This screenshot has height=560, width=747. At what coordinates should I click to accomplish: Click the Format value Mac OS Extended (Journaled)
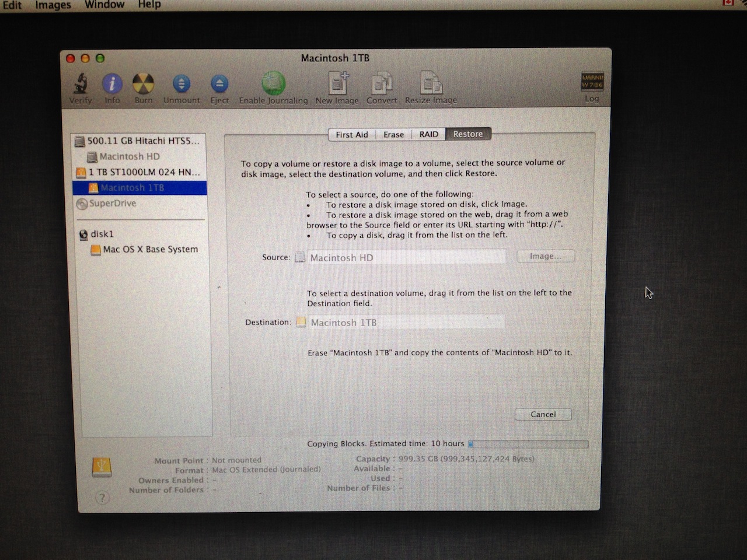266,469
